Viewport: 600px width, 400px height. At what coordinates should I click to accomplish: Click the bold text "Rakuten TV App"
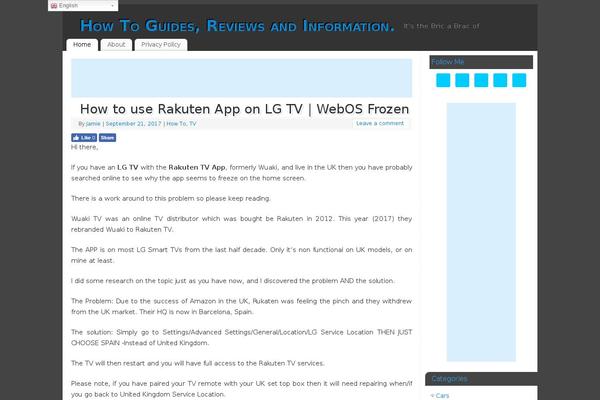(197, 167)
